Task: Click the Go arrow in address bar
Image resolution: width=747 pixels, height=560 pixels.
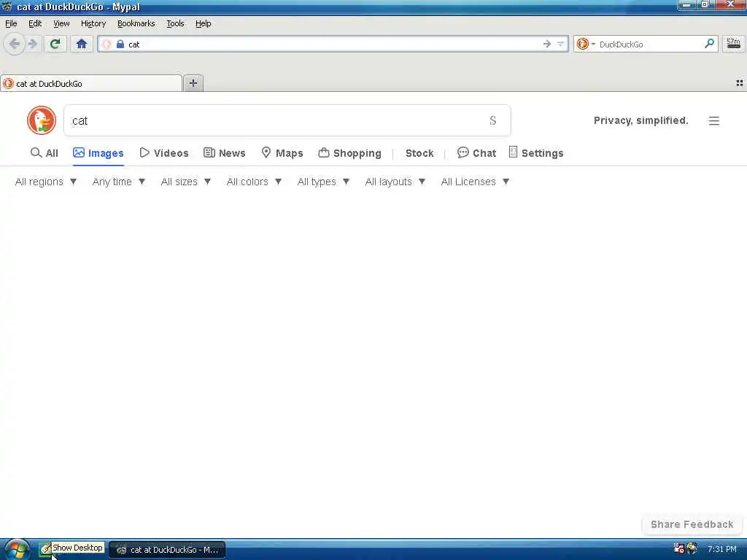Action: [547, 44]
